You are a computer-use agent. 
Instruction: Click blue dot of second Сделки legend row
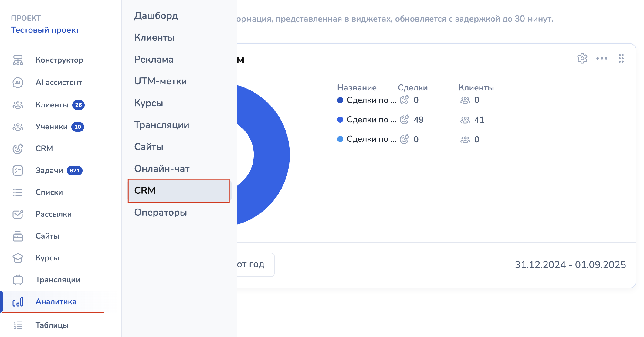point(340,120)
